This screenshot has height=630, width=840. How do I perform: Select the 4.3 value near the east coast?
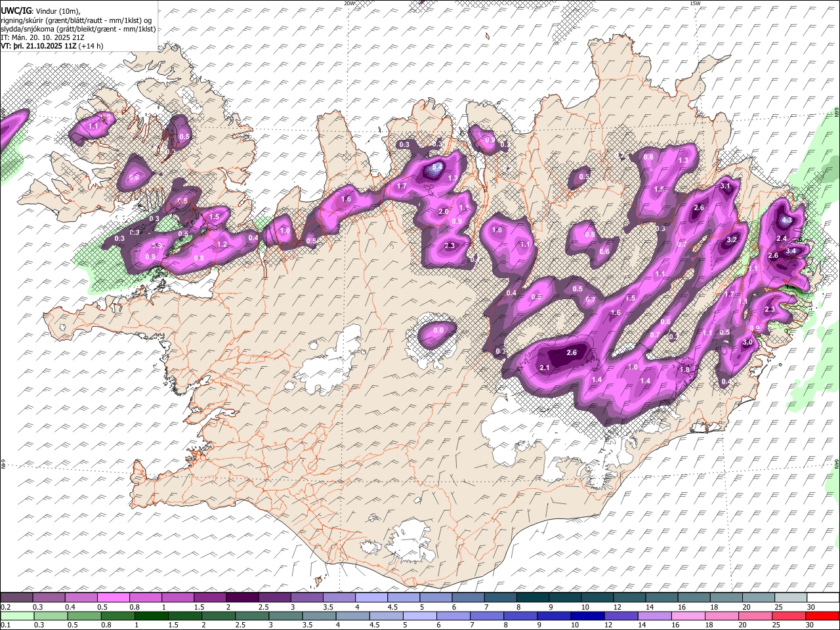coord(787,220)
